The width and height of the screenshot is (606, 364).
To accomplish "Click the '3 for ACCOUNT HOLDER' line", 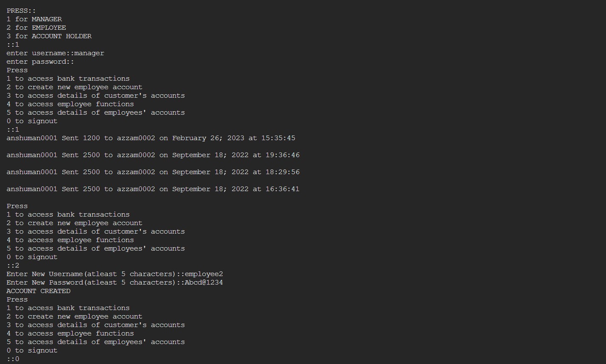I will (x=49, y=36).
